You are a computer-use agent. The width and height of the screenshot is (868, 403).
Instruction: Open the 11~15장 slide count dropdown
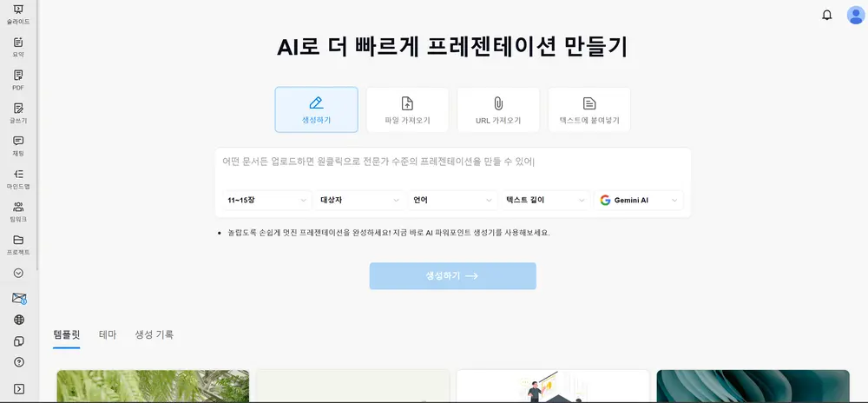tap(266, 201)
